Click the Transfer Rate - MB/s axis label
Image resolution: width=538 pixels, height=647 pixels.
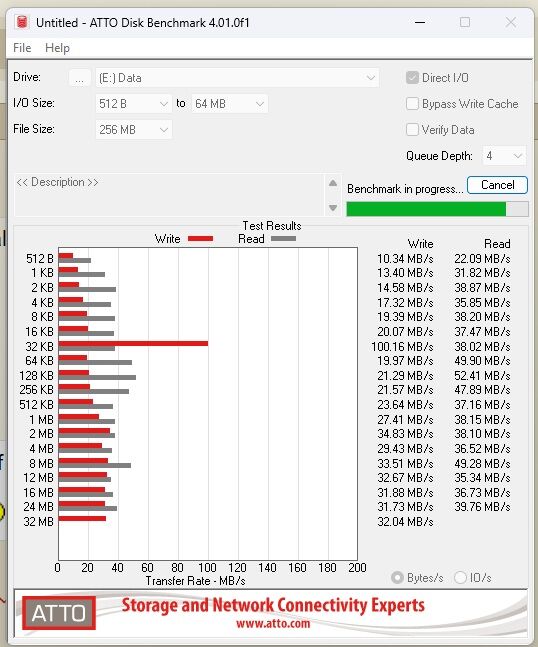[196, 581]
